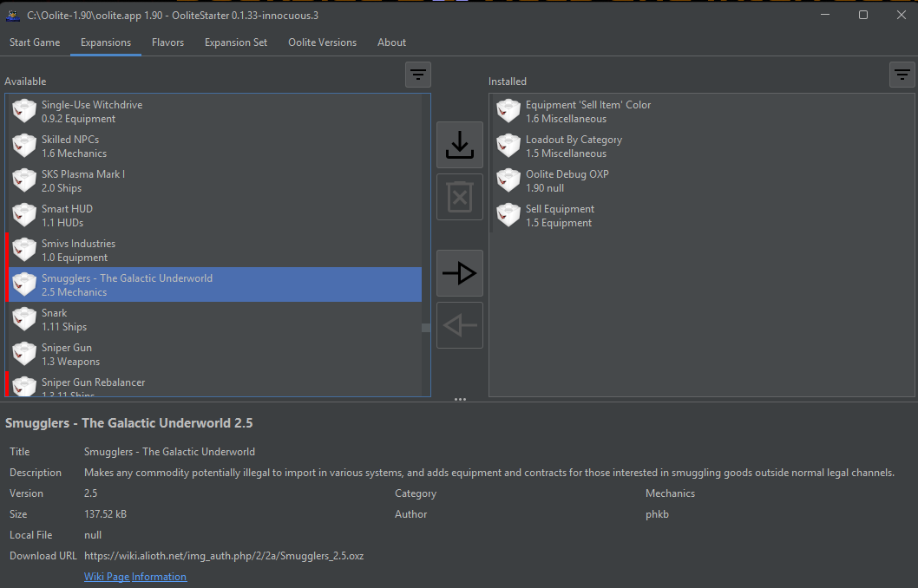
Task: Open the Available list filter icon
Action: pyautogui.click(x=418, y=75)
